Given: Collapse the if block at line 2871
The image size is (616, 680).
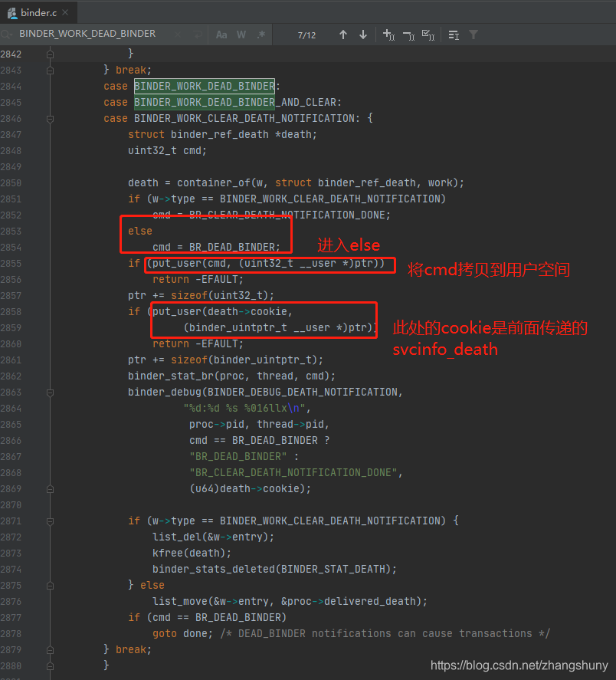Looking at the screenshot, I should coord(51,521).
